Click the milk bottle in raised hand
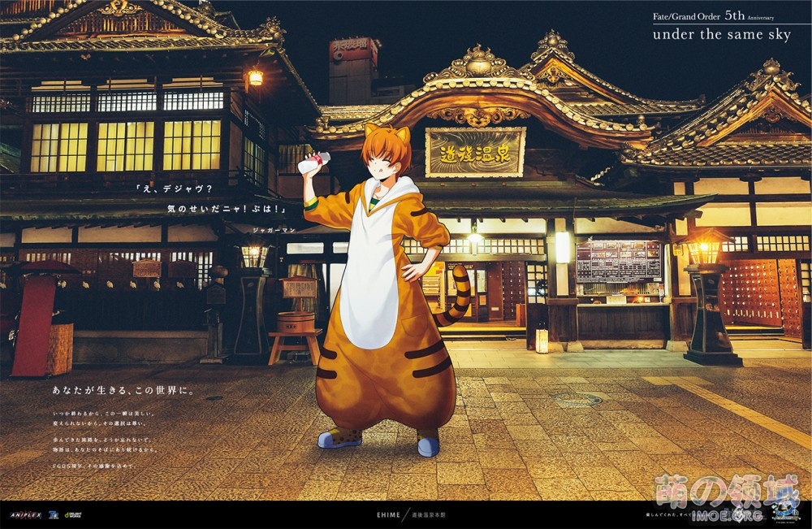812x529 pixels. [314, 163]
